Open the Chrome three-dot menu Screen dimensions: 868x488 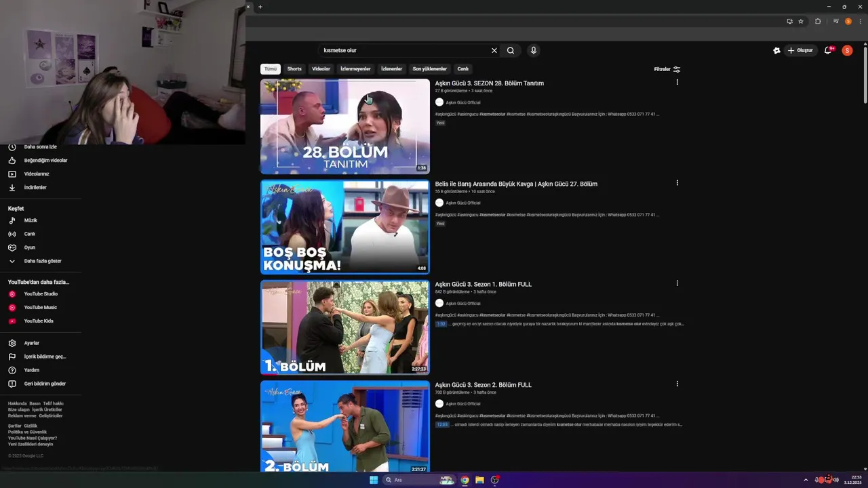[x=860, y=21]
